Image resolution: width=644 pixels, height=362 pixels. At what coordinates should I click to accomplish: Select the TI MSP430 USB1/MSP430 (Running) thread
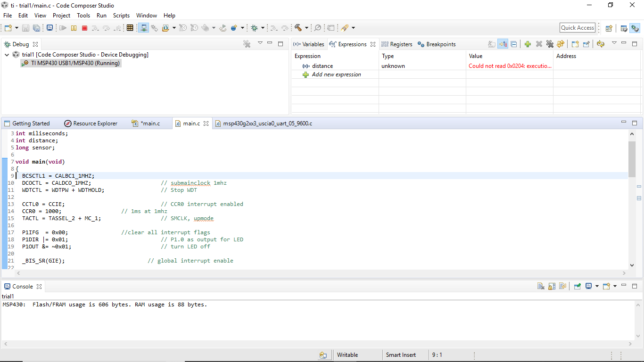[75, 63]
